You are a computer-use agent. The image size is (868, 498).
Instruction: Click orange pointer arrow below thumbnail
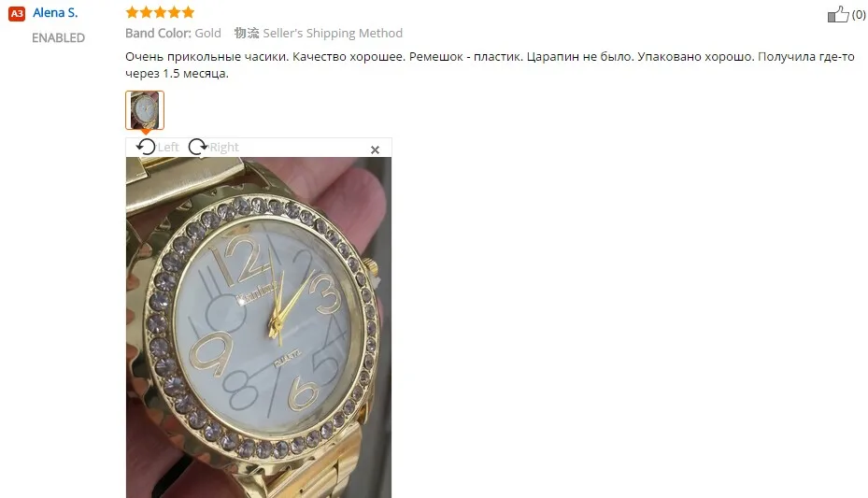click(145, 133)
